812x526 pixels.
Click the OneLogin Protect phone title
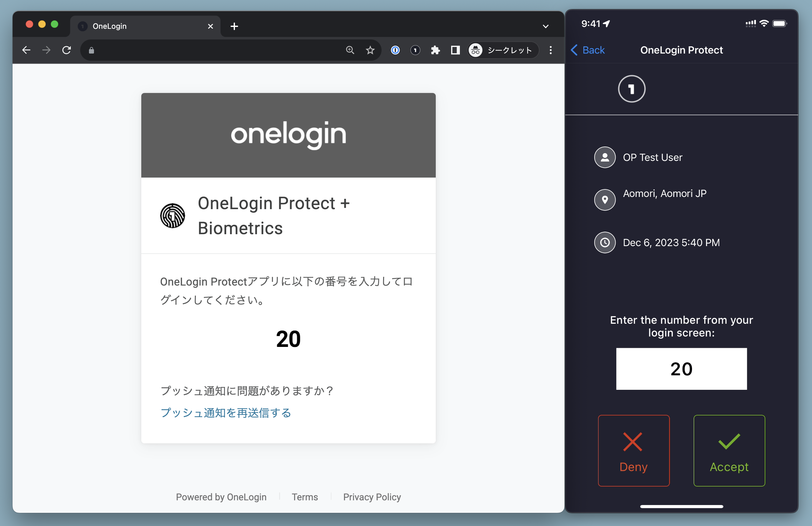[681, 50]
